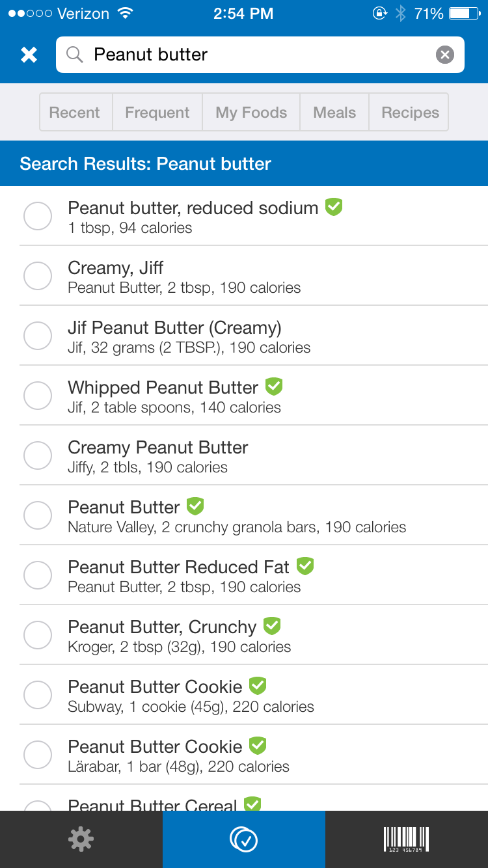Open the My Foods tab
Image resolution: width=488 pixels, height=868 pixels.
tap(251, 113)
